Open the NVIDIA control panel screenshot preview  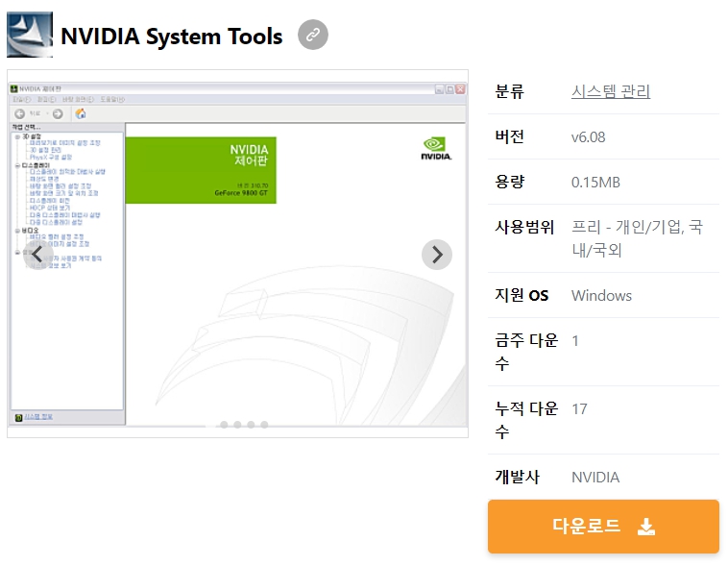(x=238, y=254)
